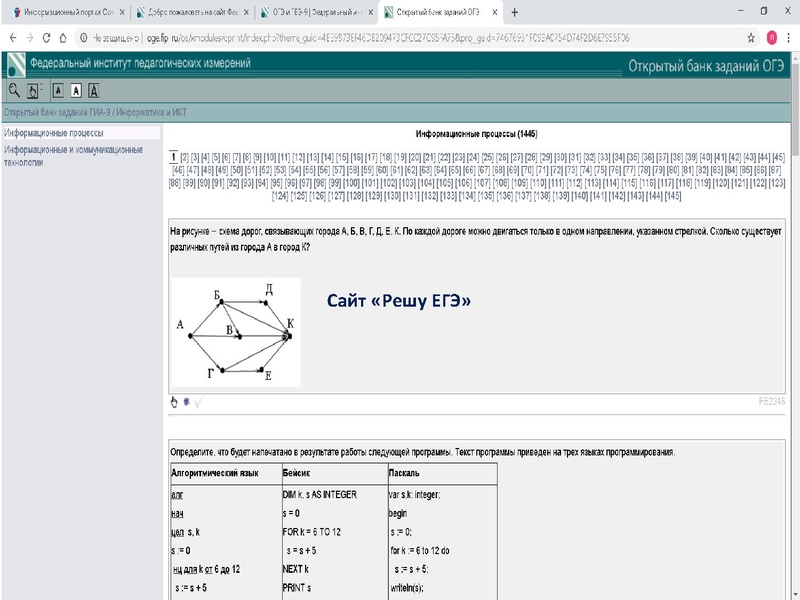Bookmark this page with the star icon

(x=750, y=36)
